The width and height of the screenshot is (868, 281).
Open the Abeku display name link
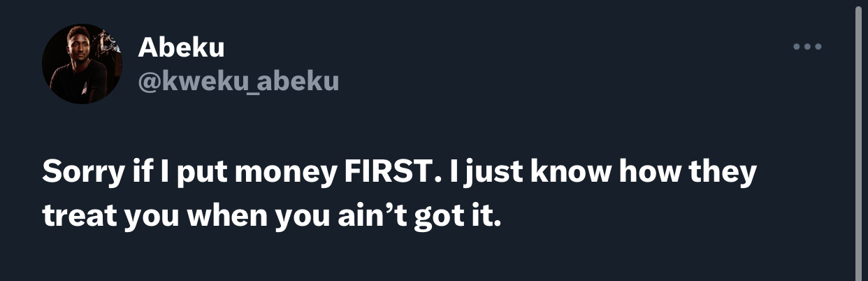[181, 48]
